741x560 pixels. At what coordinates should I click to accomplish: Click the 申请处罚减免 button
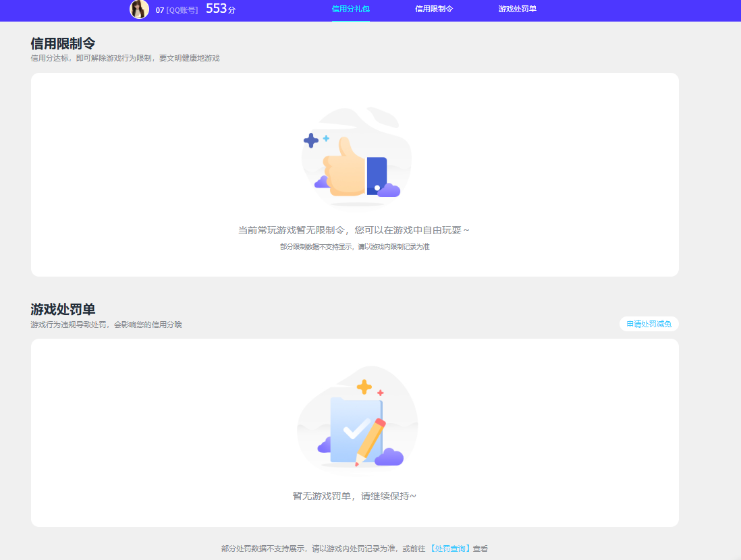click(x=648, y=324)
